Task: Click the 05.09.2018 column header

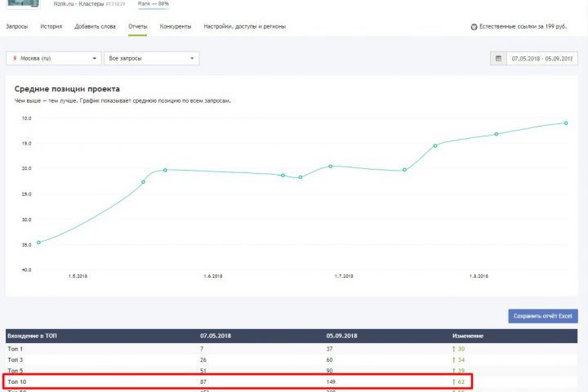Action: point(341,336)
